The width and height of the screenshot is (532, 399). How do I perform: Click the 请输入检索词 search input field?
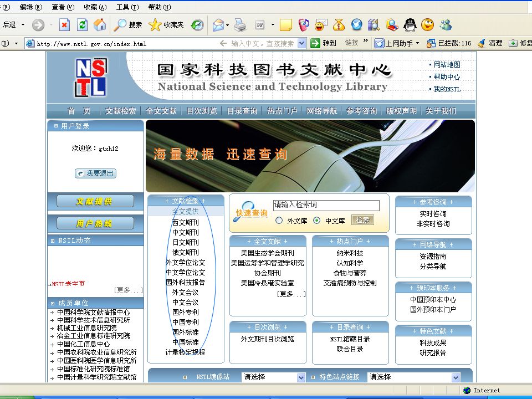[326, 205]
